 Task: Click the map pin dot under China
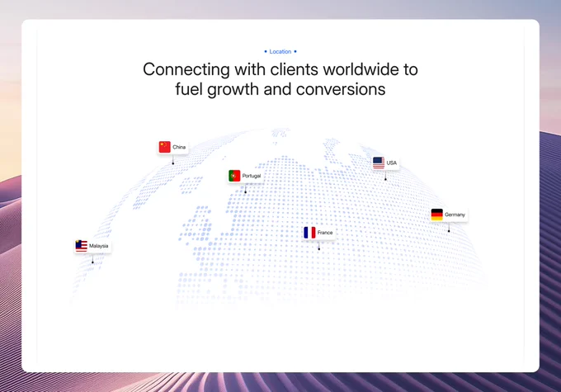pos(173,163)
